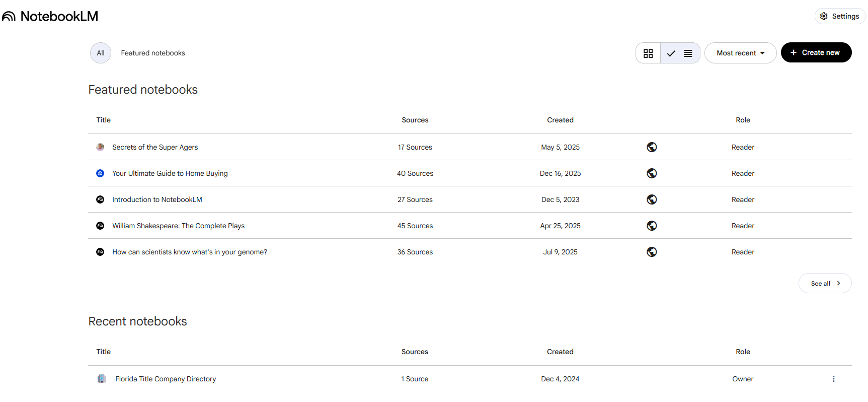Click the public globe icon for Super Agers
Image resolution: width=868 pixels, height=402 pixels.
pos(652,147)
